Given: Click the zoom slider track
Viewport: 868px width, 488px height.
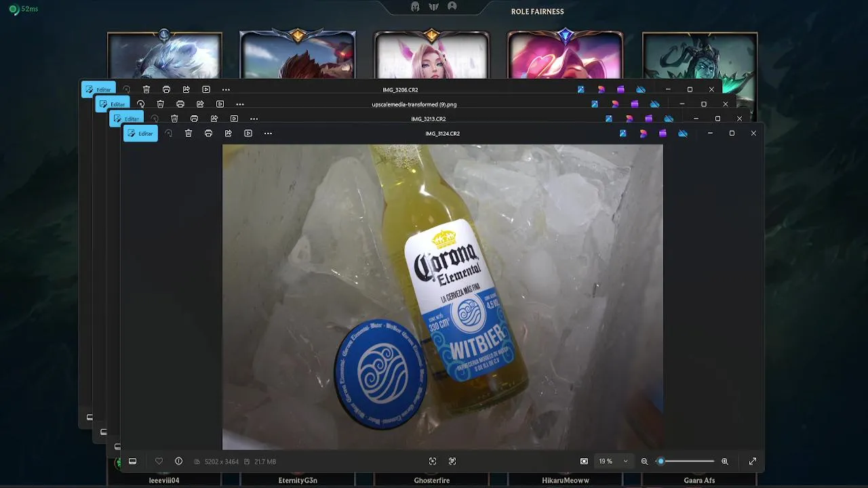Looking at the screenshot, I should click(687, 462).
